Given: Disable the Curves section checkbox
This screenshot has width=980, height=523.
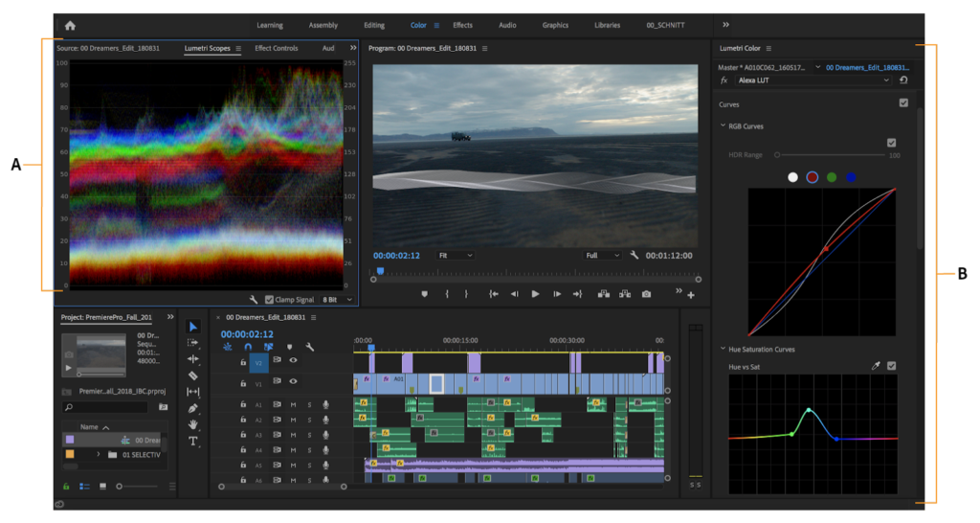Looking at the screenshot, I should (x=903, y=102).
